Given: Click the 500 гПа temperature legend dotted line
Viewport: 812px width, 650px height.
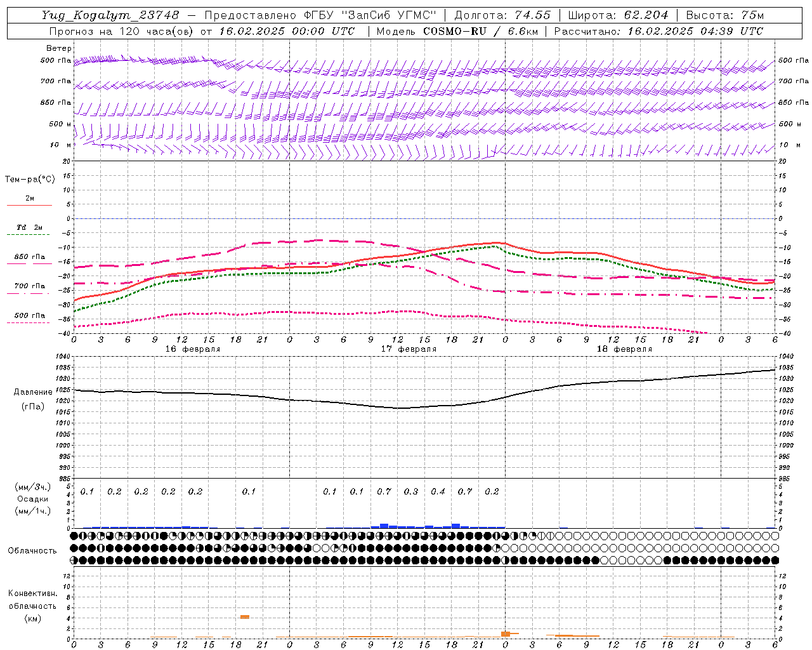Looking at the screenshot, I should (28, 323).
